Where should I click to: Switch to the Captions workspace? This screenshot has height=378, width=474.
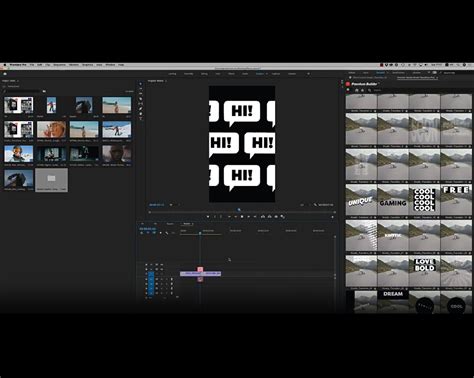[276, 74]
